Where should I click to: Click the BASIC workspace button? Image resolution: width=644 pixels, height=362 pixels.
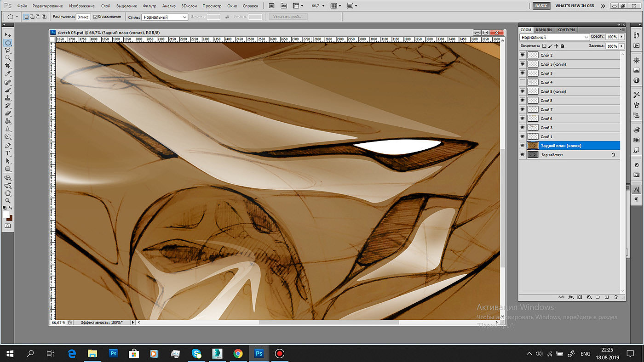541,6
